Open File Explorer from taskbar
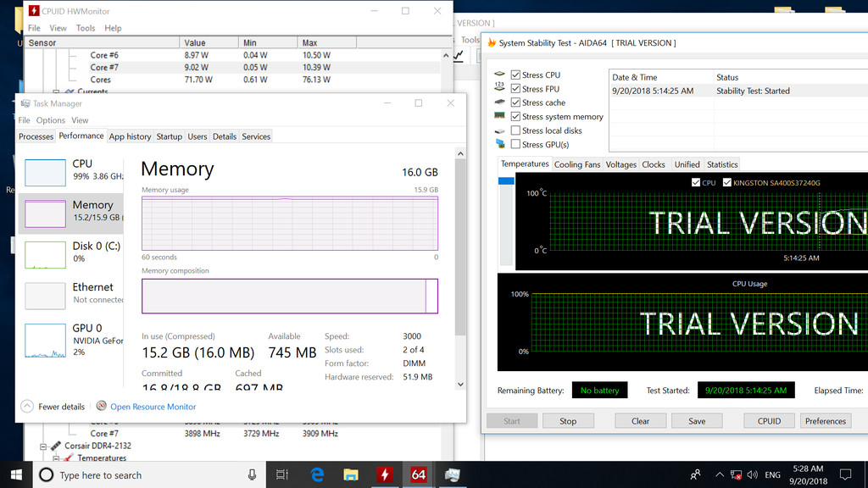 click(x=351, y=474)
